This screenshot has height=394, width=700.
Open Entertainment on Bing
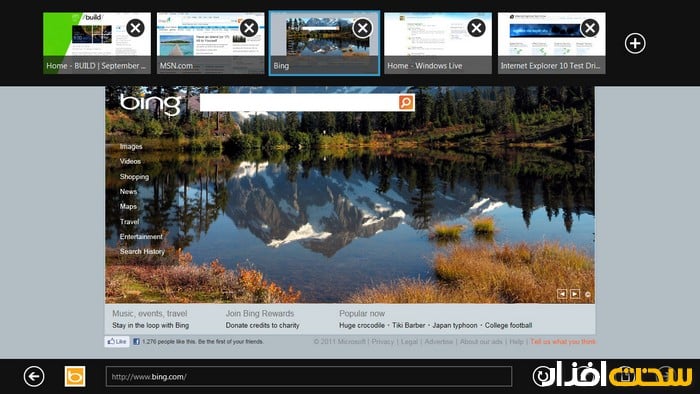click(x=141, y=236)
